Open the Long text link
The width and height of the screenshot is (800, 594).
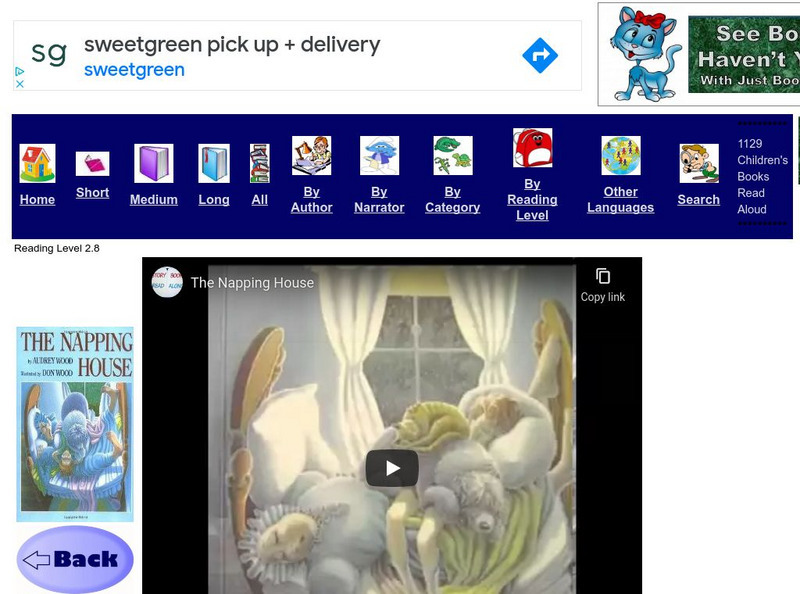214,200
